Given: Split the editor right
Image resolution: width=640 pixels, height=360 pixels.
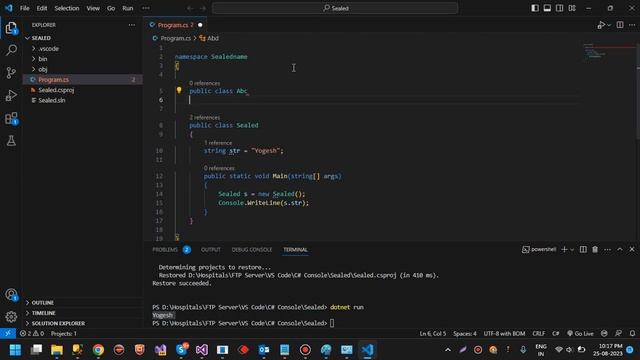Looking at the screenshot, I should click(620, 25).
